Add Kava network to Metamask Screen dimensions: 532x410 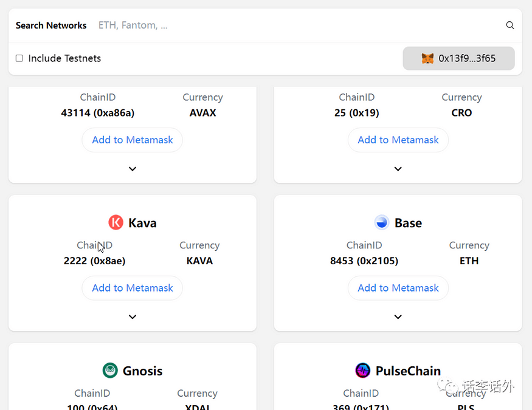pos(133,288)
